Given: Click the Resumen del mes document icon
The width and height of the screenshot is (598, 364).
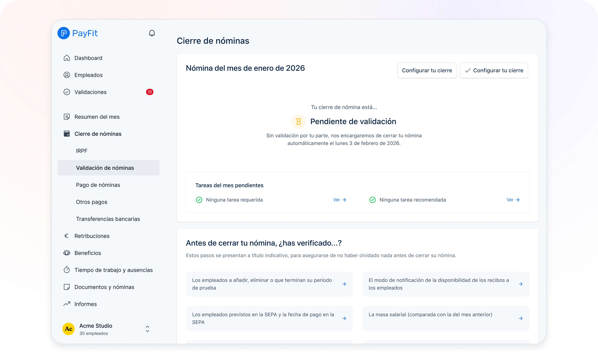Looking at the screenshot, I should pyautogui.click(x=67, y=117).
